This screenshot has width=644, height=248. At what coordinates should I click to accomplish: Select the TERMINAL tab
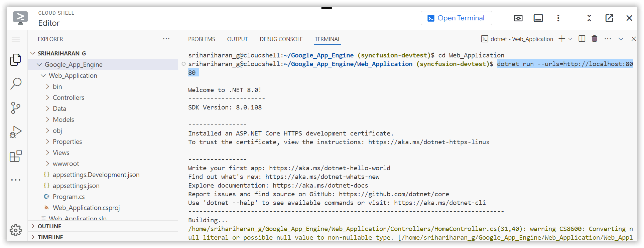click(328, 39)
